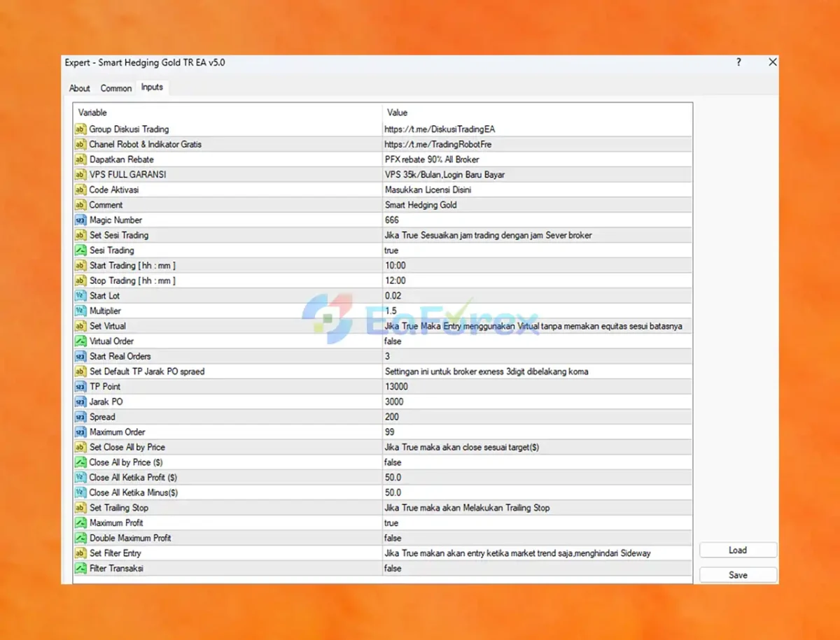
Task: Click the boolean icon beside Virtual Order
Action: 80,341
